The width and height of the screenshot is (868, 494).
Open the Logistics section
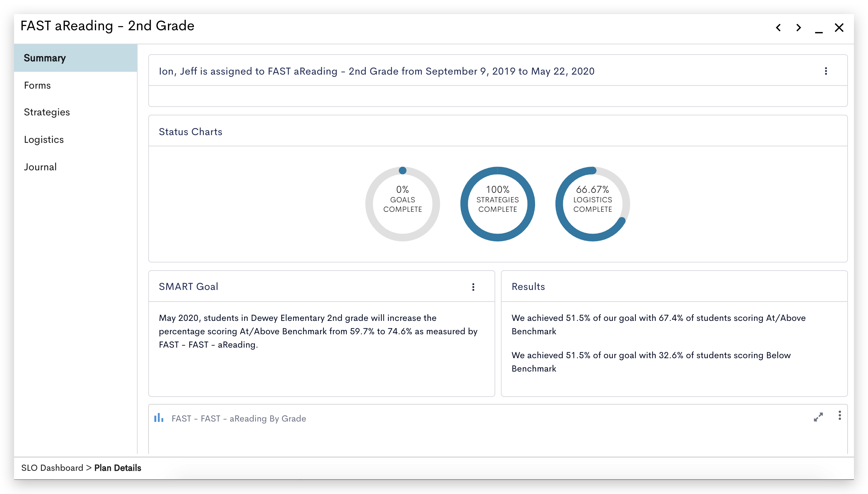(x=44, y=140)
